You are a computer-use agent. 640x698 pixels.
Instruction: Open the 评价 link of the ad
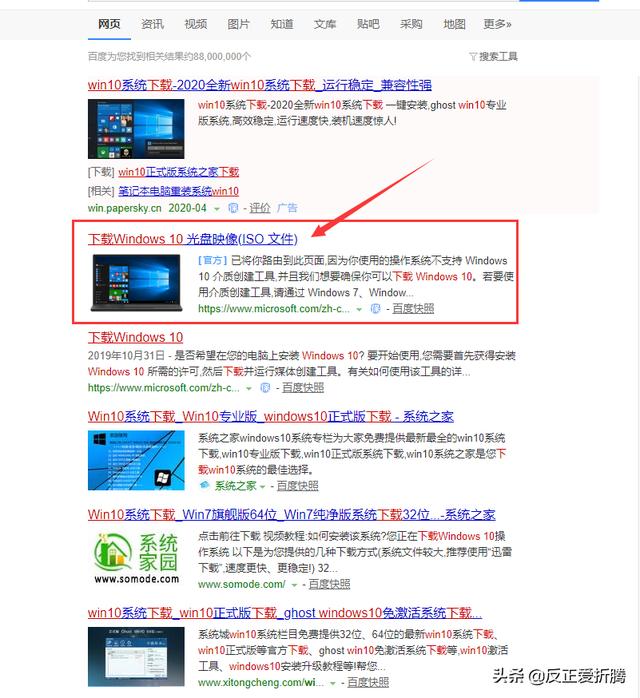259,208
